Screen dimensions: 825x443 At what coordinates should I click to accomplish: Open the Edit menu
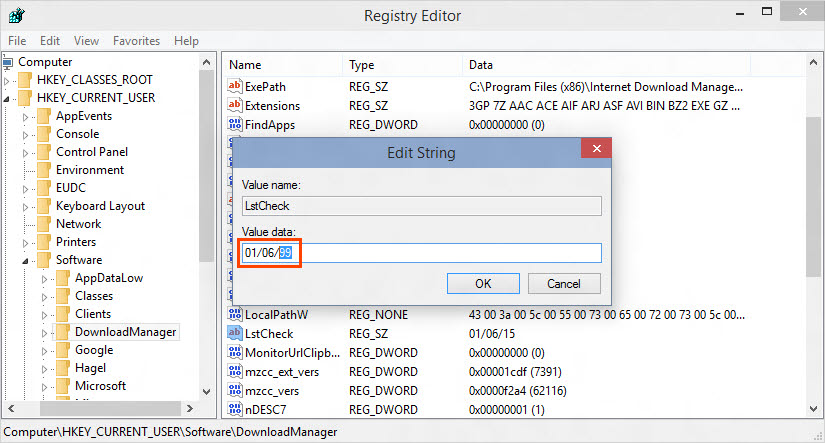pos(50,41)
